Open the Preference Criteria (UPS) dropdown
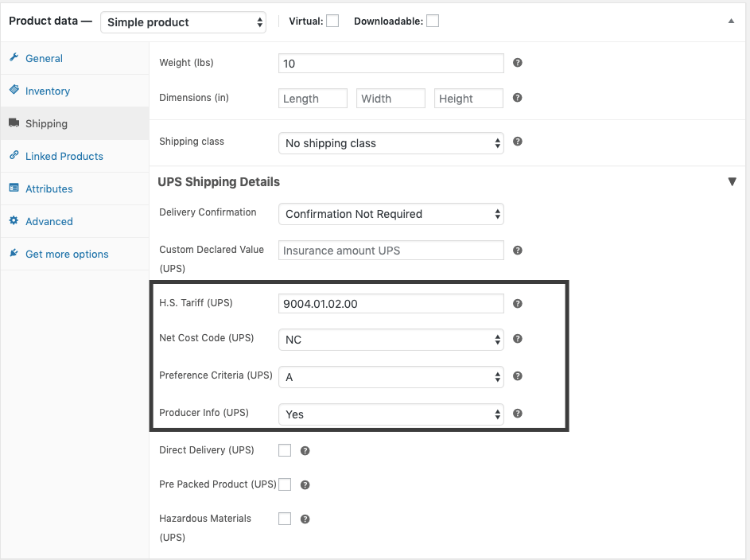 click(x=391, y=376)
